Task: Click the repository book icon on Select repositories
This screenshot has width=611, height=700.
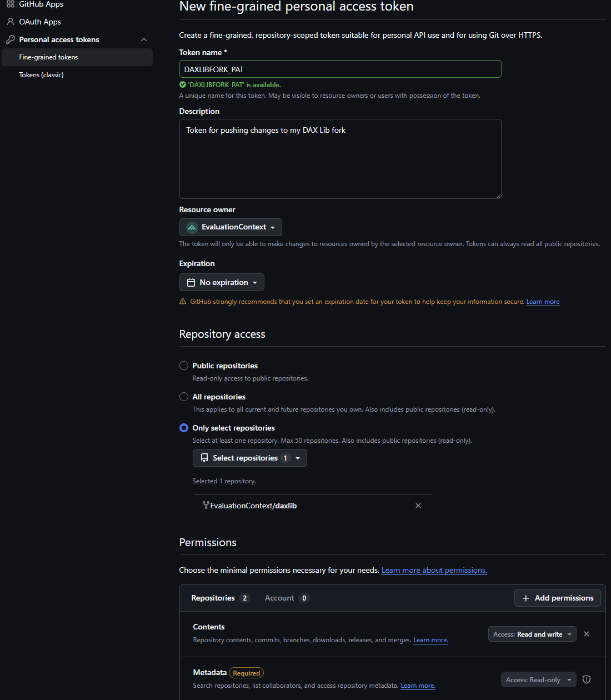Action: [204, 457]
